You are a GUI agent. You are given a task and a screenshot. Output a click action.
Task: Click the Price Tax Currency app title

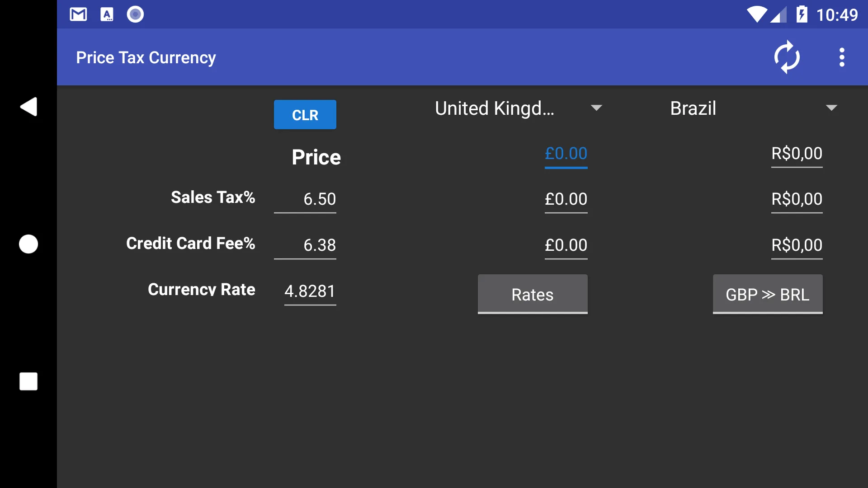146,56
